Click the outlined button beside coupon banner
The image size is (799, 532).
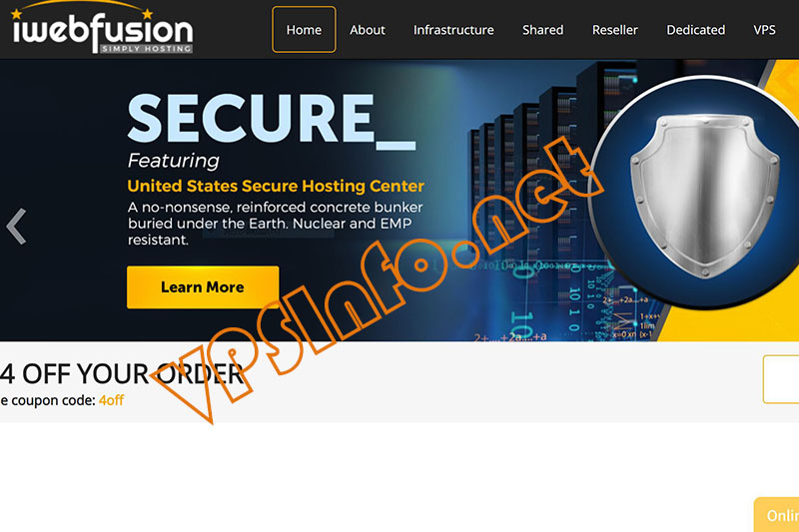781,379
